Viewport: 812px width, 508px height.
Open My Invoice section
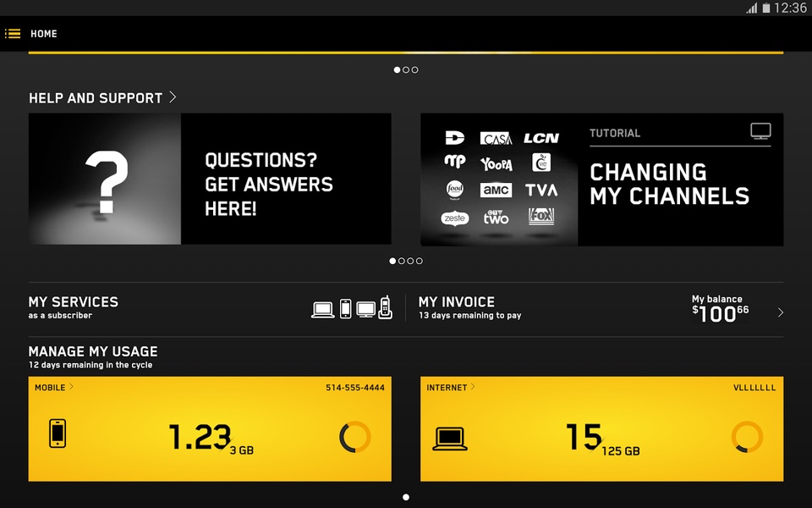601,308
